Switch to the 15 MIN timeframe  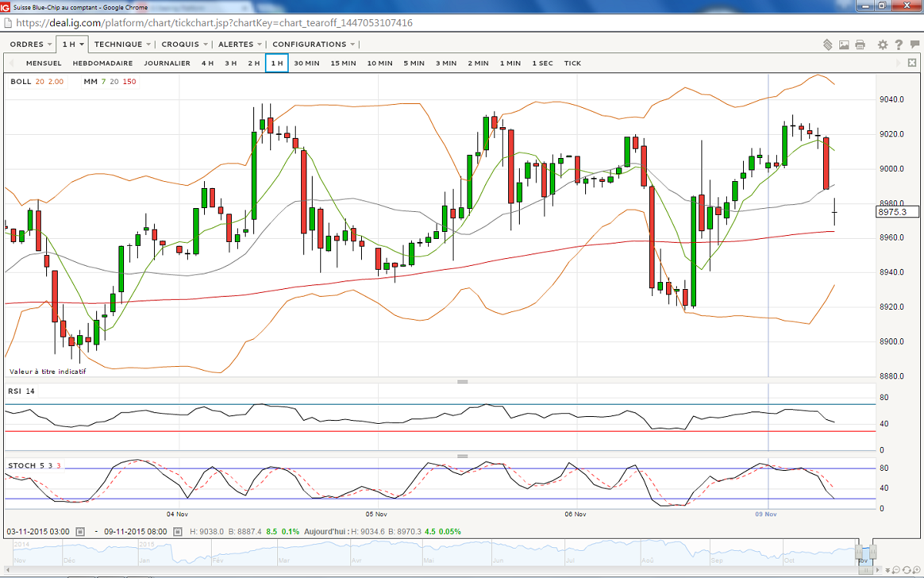pyautogui.click(x=343, y=63)
